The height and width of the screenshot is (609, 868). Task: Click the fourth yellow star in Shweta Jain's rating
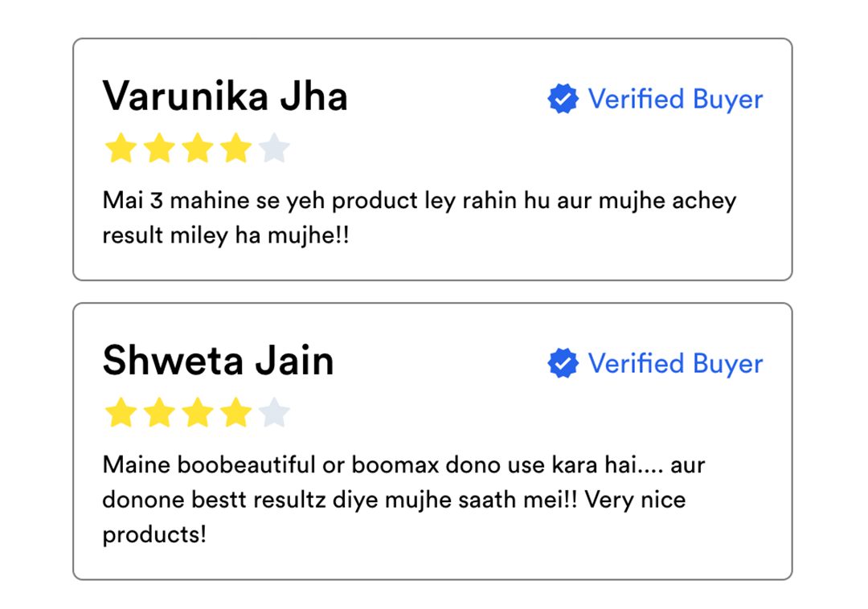pos(235,414)
